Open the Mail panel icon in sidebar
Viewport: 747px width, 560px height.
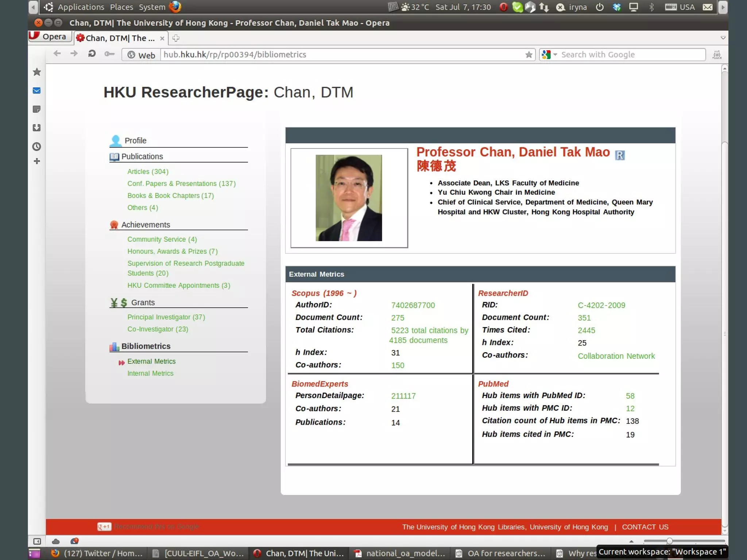point(36,90)
